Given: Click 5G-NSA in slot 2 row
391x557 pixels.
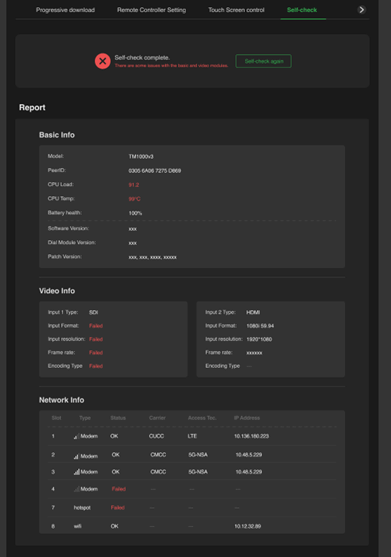Looking at the screenshot, I should [x=198, y=455].
